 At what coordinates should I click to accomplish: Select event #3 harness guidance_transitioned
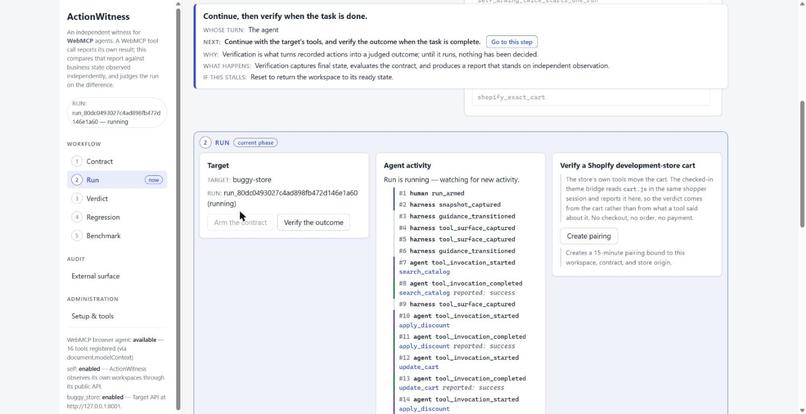pos(457,217)
